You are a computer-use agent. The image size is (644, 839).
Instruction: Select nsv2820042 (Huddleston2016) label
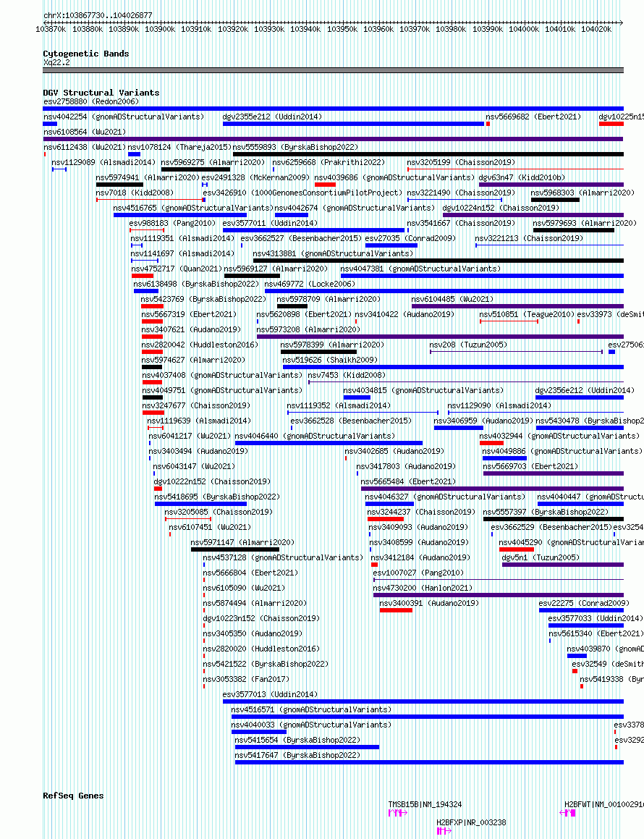(200, 345)
